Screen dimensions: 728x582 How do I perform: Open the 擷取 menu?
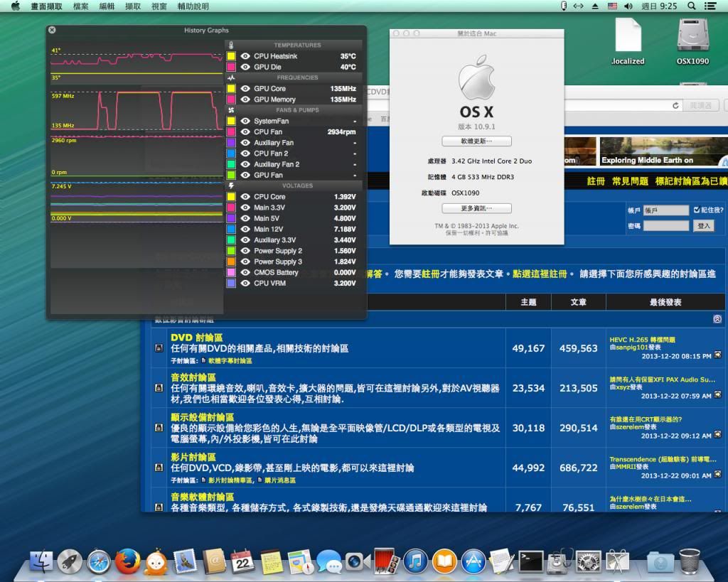point(133,6)
